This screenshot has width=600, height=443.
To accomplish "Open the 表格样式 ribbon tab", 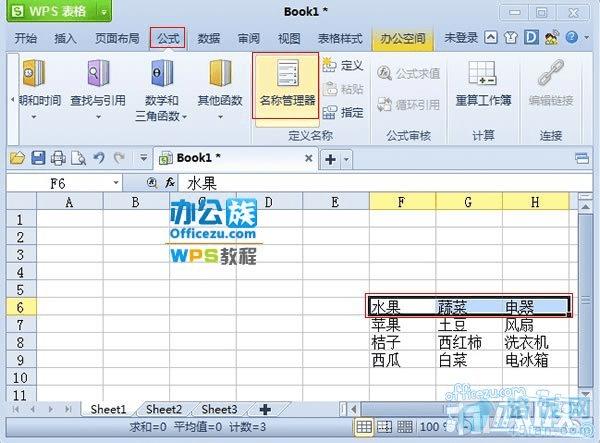I will click(340, 38).
